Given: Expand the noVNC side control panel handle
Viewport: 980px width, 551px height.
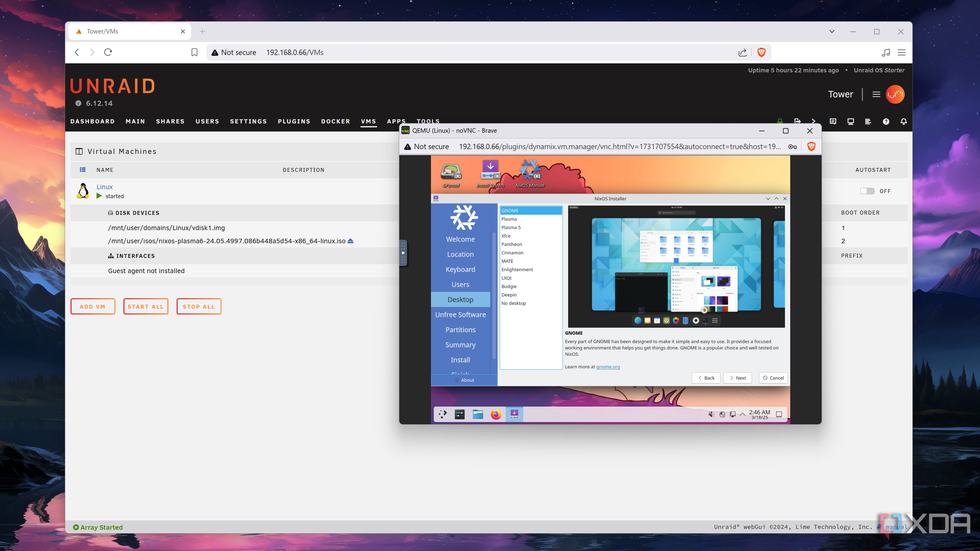Looking at the screenshot, I should pos(403,253).
